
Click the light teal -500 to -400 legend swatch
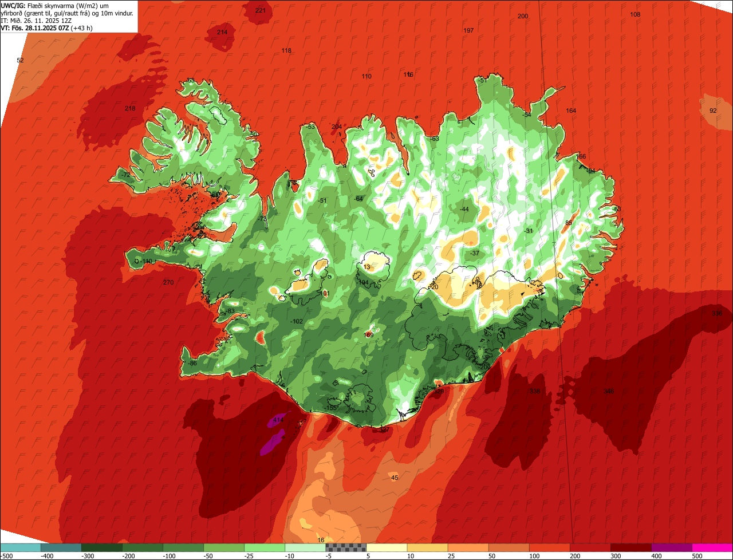(20, 547)
